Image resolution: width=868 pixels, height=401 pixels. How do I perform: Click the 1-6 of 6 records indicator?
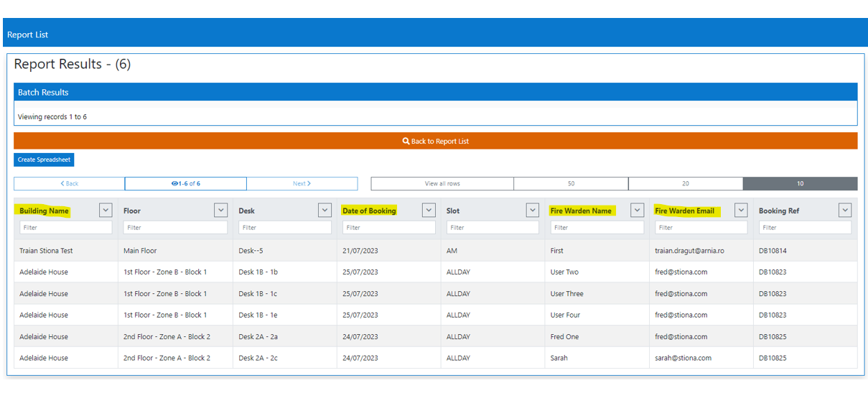click(185, 184)
